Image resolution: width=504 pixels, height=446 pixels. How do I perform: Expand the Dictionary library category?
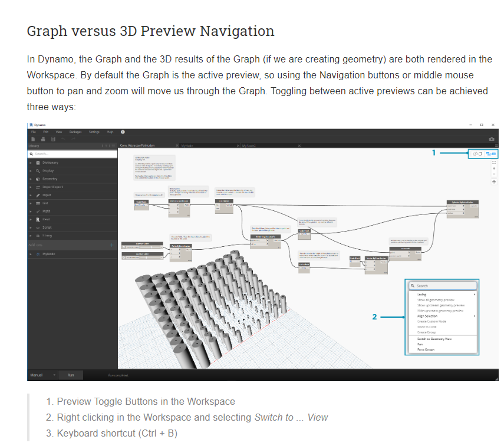(31, 162)
